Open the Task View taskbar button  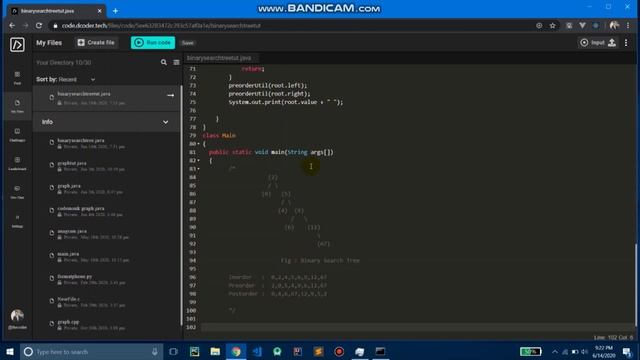(173, 351)
